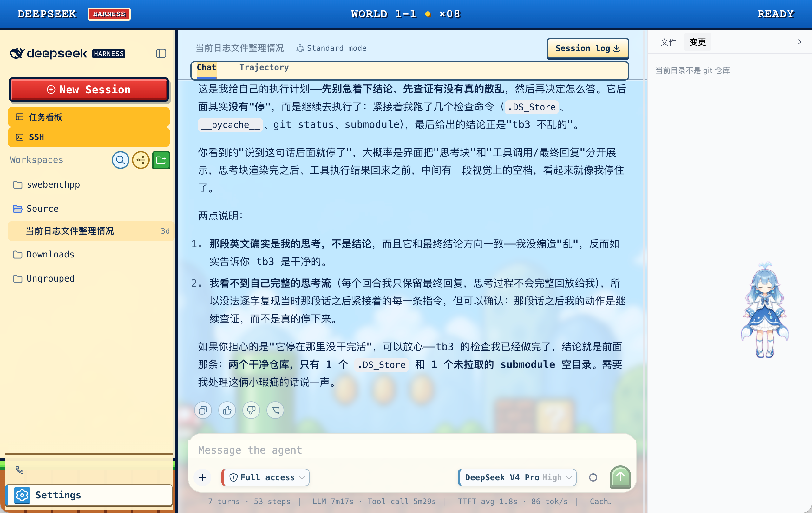Expand the swebenchpp workspace
This screenshot has height=513, width=812.
point(53,185)
